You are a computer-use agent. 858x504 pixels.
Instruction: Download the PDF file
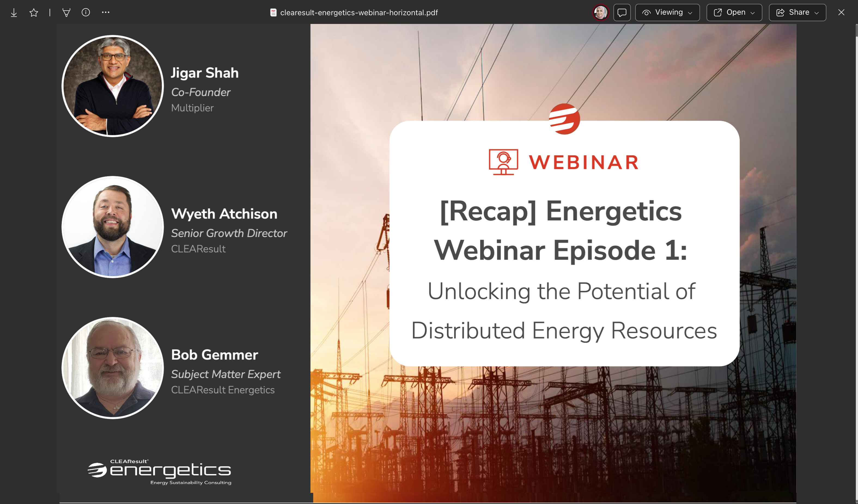click(14, 13)
